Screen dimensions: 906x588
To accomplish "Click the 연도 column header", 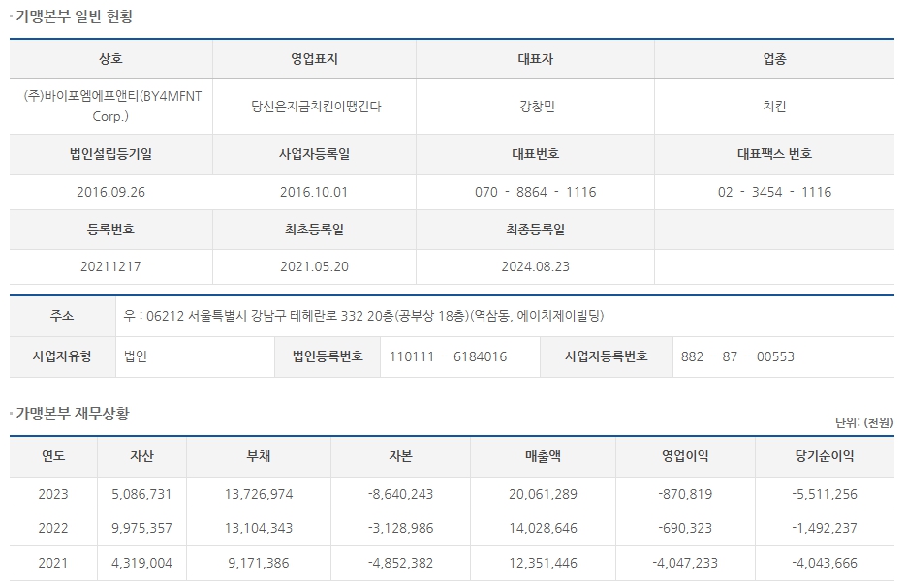I will point(53,456).
